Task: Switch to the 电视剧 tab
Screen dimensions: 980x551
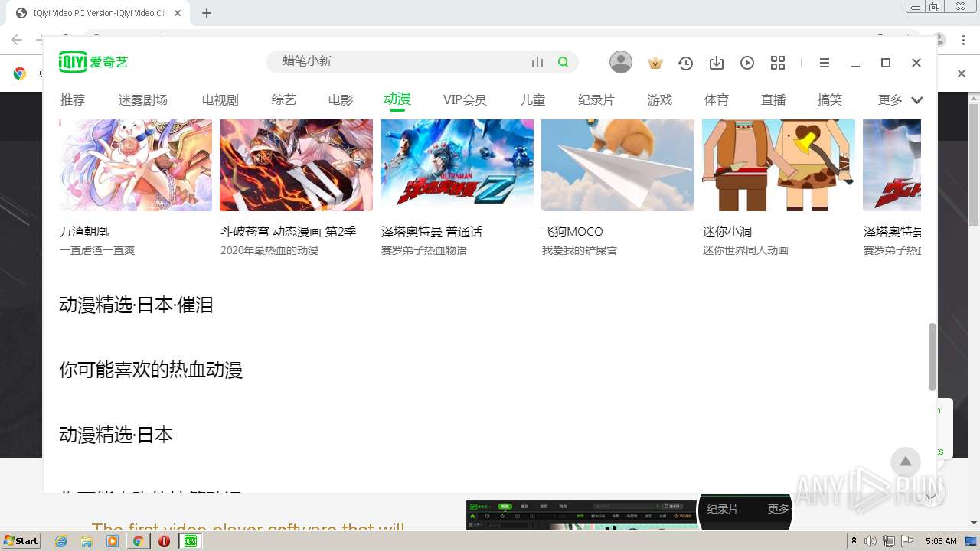Action: 220,99
